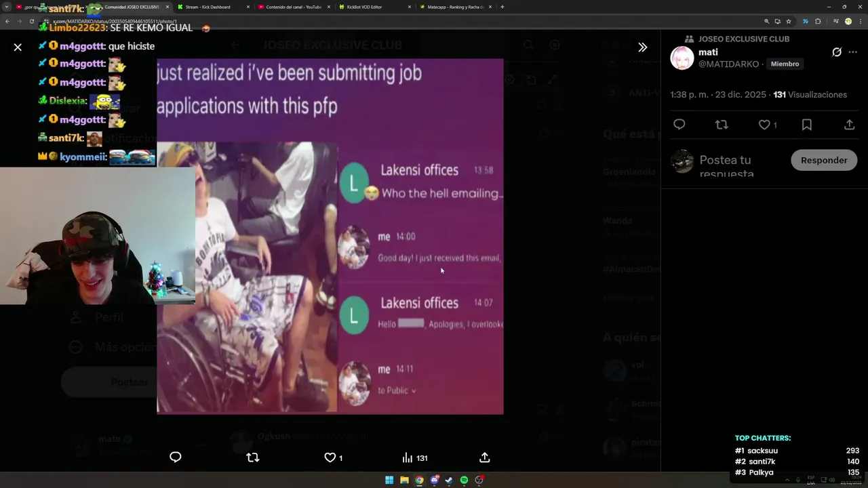
Task: Open OBS Studio from the taskbar
Action: 479,480
